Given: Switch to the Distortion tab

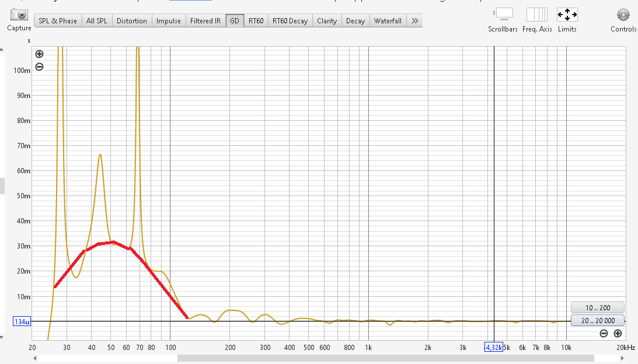Looking at the screenshot, I should coord(131,21).
